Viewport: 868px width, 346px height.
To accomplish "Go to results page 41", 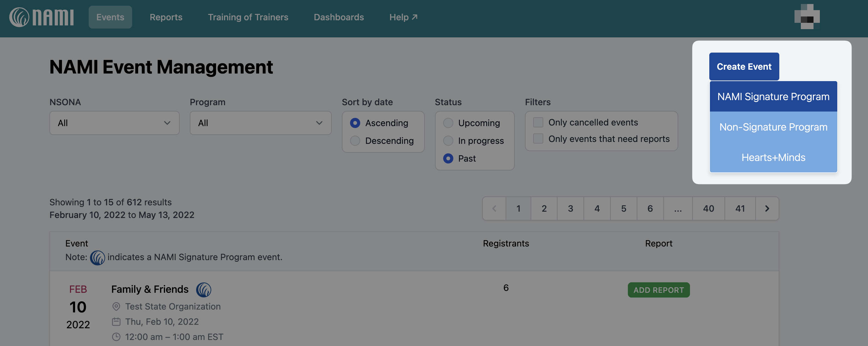I will 740,208.
